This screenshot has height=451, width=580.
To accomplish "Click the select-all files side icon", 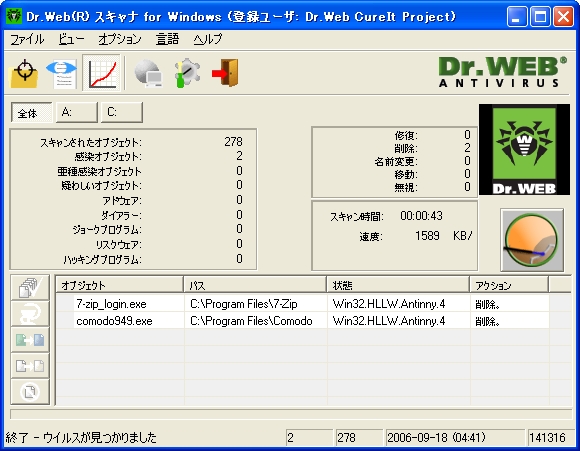I will click(x=30, y=287).
